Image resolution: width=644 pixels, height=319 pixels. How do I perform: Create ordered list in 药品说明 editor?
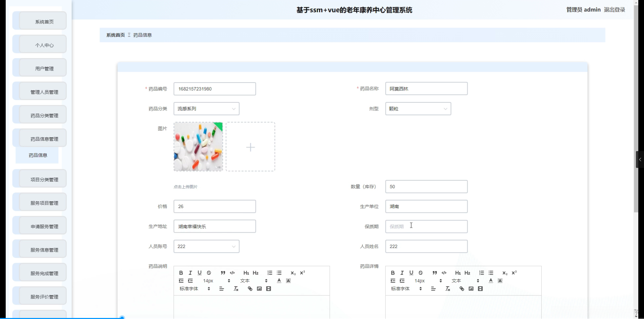(270, 273)
